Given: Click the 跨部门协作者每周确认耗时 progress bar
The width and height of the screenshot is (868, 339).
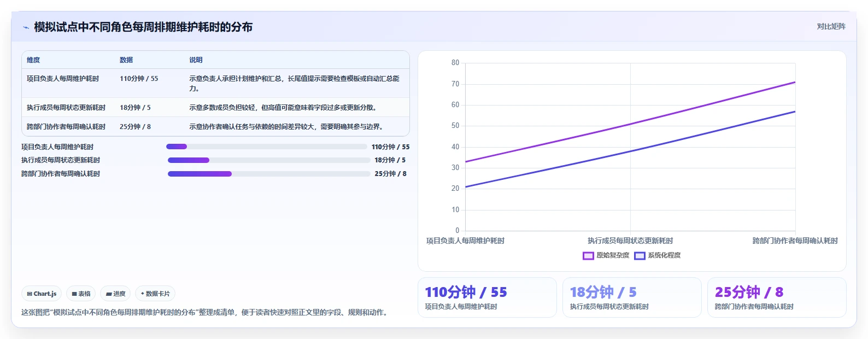Looking at the screenshot, I should point(269,174).
